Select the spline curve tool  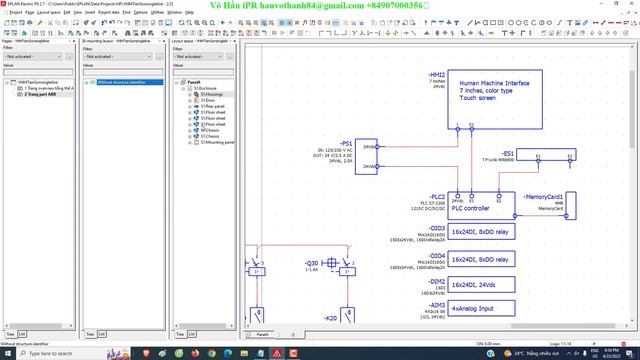[x=560, y=23]
